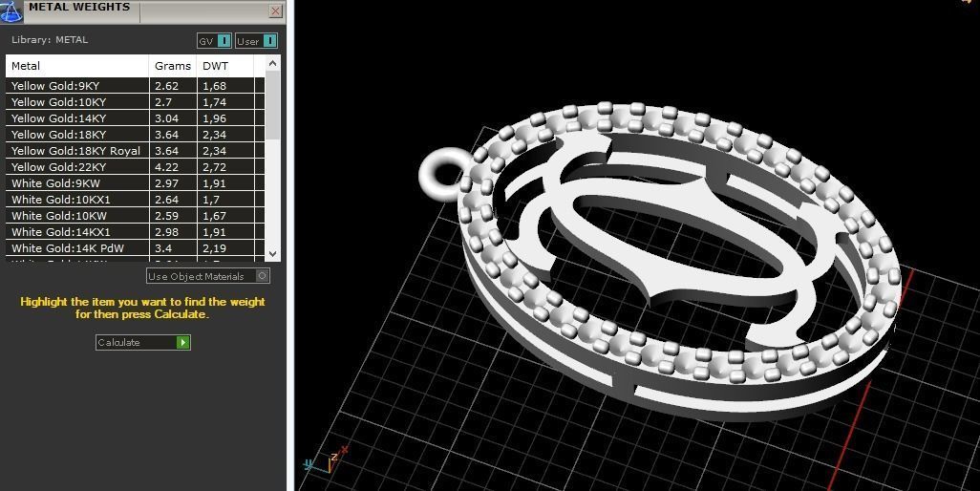Select the Yellow Gold:10KY row
The image size is (980, 491).
[x=135, y=102]
